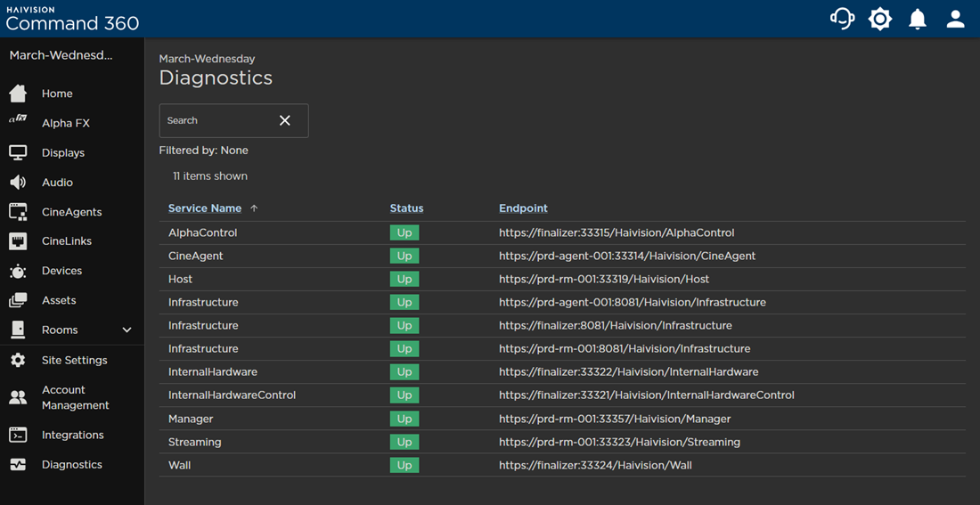Open CineAgents in sidebar
This screenshot has height=505, width=980.
[72, 212]
